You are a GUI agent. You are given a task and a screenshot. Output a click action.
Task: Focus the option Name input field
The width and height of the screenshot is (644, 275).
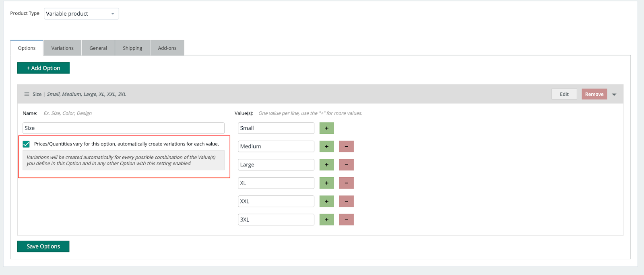[x=123, y=128]
